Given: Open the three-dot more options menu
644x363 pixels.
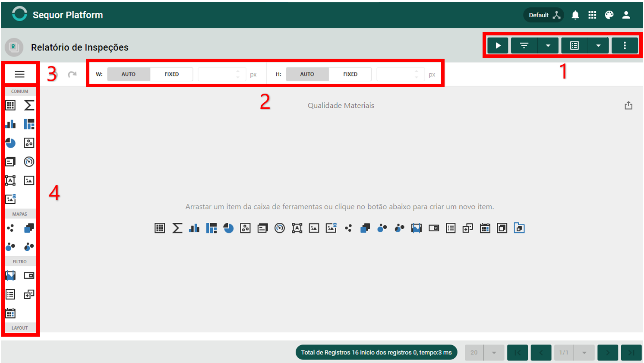Looking at the screenshot, I should tap(625, 45).
